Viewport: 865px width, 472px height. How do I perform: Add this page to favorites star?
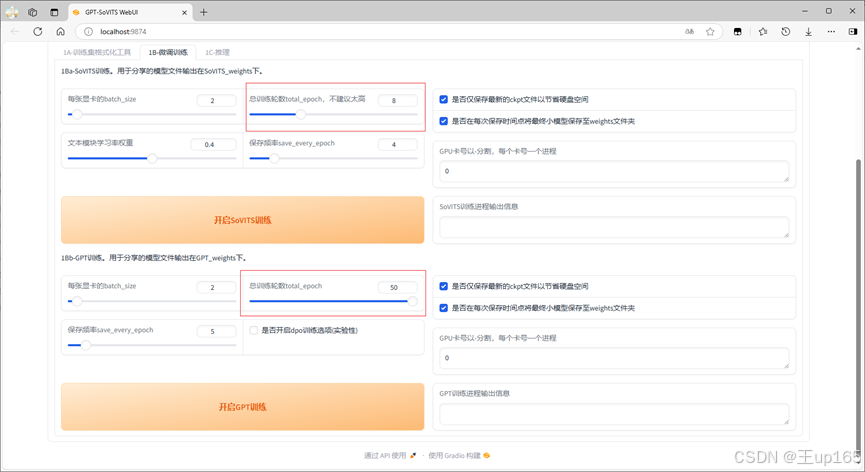coord(710,31)
